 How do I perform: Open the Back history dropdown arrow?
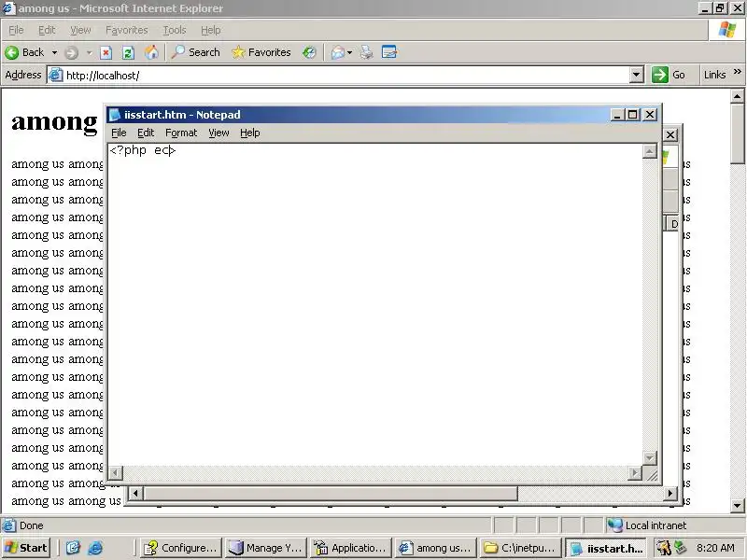coord(54,52)
